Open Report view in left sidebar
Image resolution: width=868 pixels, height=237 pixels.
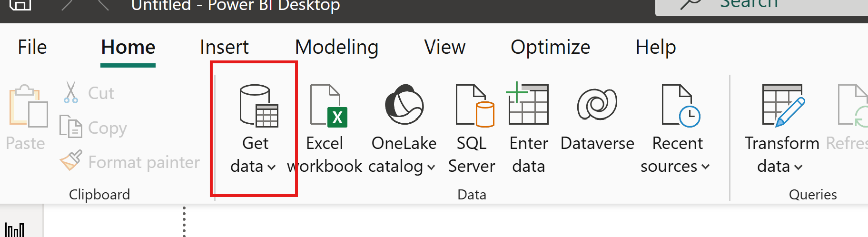click(x=15, y=230)
